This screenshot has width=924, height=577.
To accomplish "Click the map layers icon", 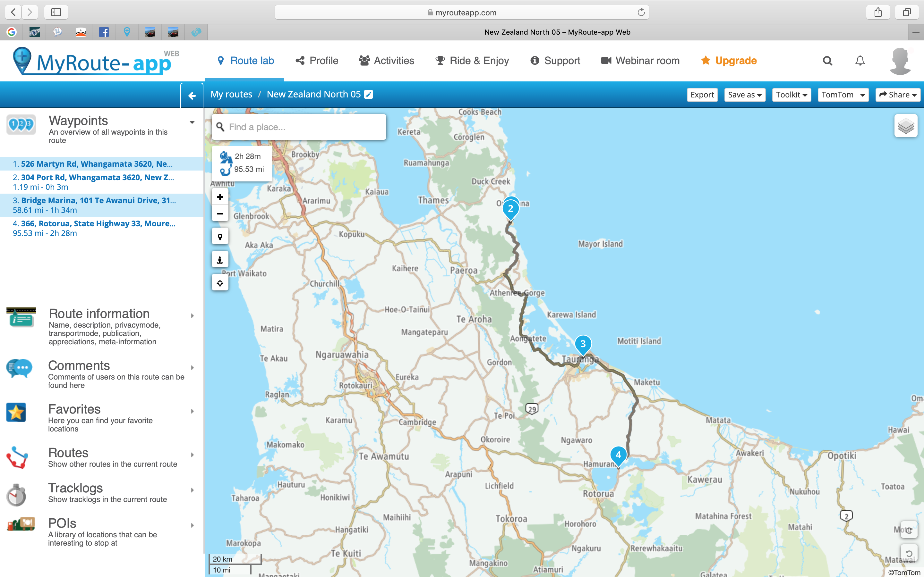I will (905, 126).
